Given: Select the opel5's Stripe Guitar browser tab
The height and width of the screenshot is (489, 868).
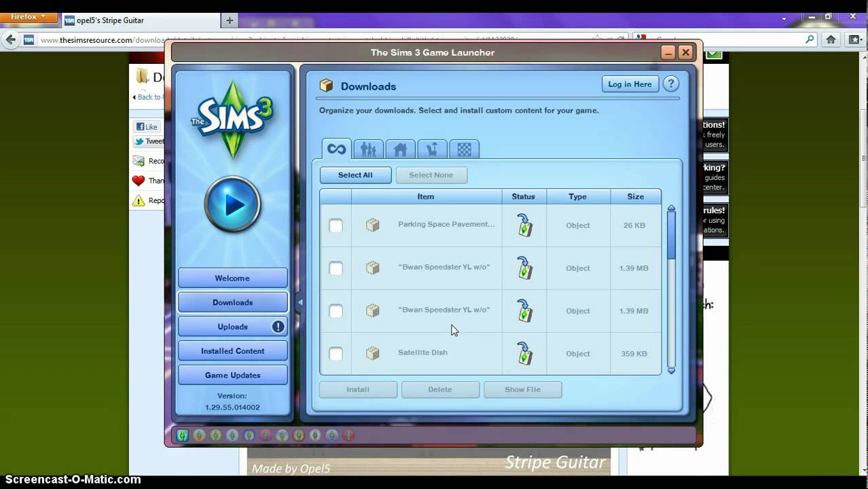Looking at the screenshot, I should pos(140,20).
